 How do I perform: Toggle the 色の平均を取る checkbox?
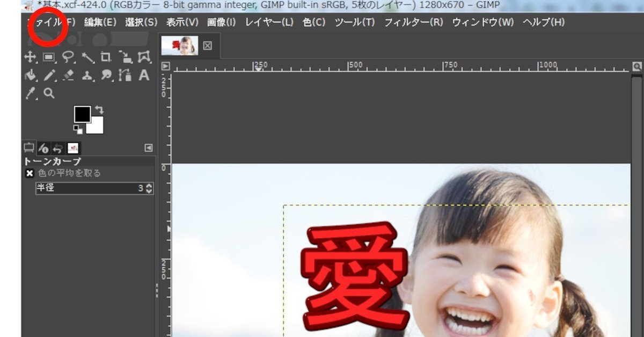[30, 173]
